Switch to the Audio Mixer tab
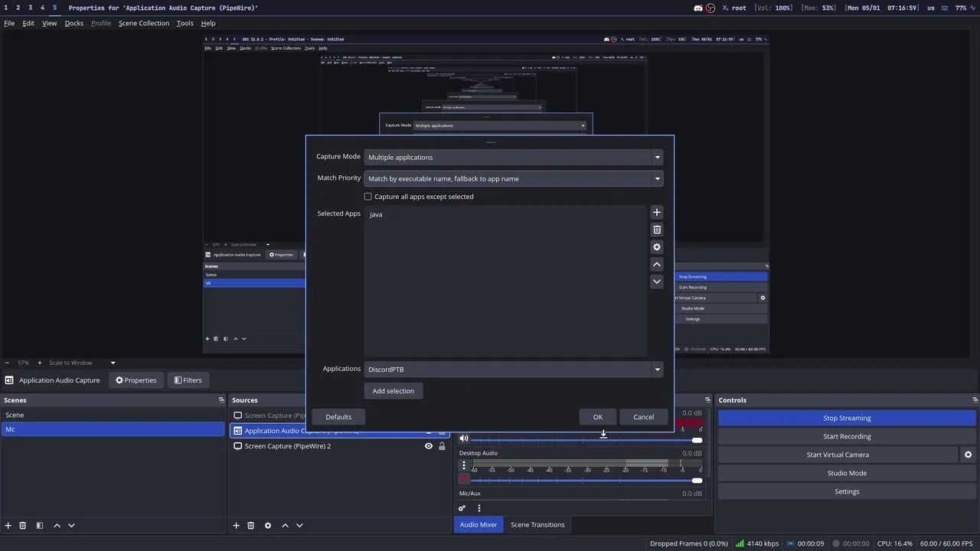The height and width of the screenshot is (551, 980). point(479,524)
